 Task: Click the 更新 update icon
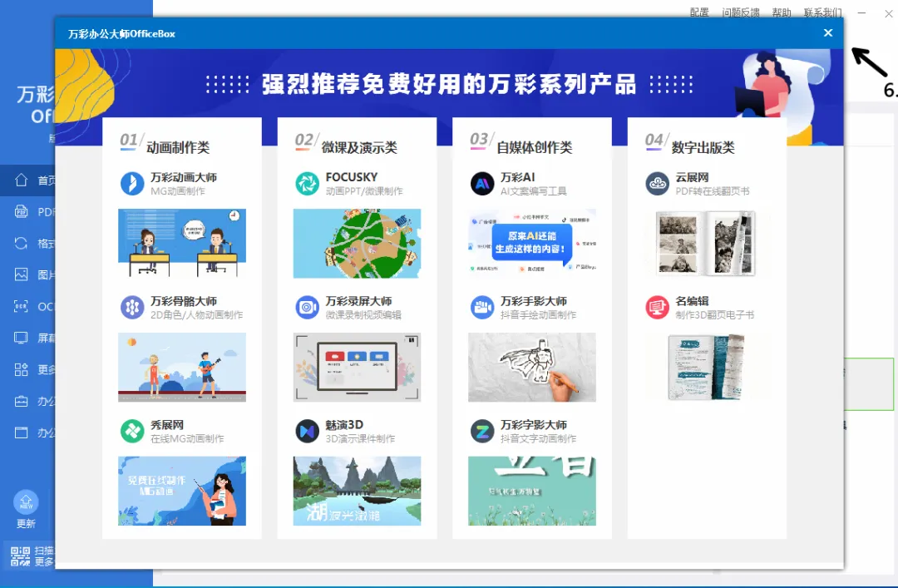[x=26, y=502]
